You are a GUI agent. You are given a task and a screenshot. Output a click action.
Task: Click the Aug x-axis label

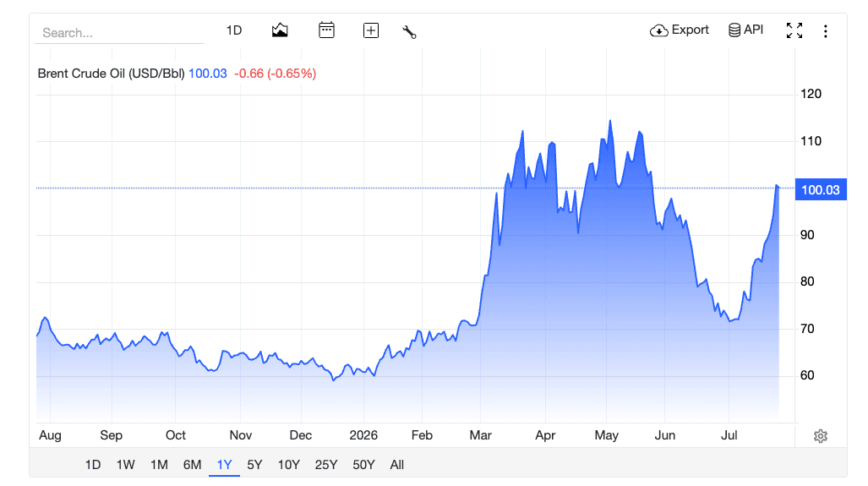[50, 435]
